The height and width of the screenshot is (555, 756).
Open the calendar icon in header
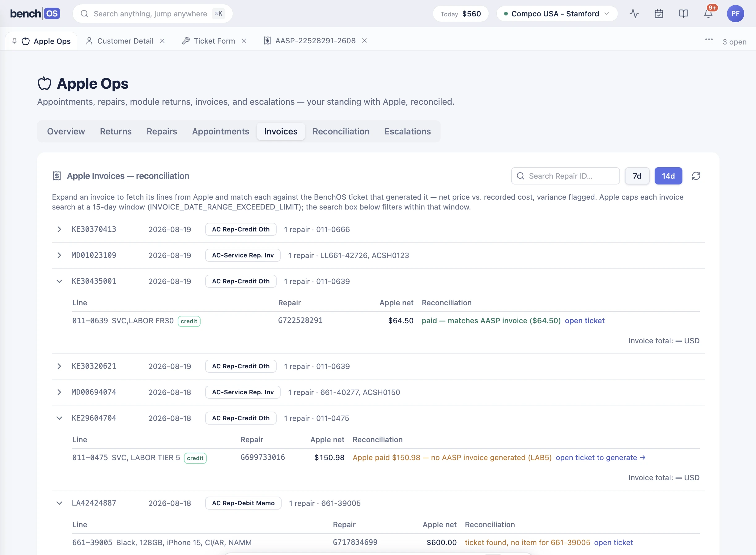coord(659,14)
